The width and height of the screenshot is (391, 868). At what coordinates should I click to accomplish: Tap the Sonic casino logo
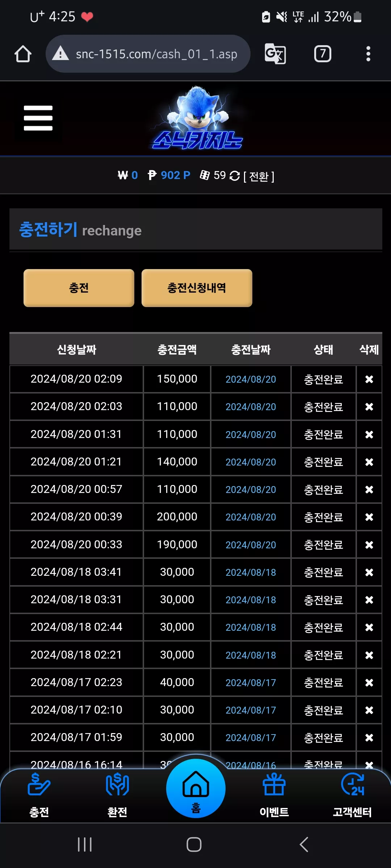pyautogui.click(x=197, y=118)
